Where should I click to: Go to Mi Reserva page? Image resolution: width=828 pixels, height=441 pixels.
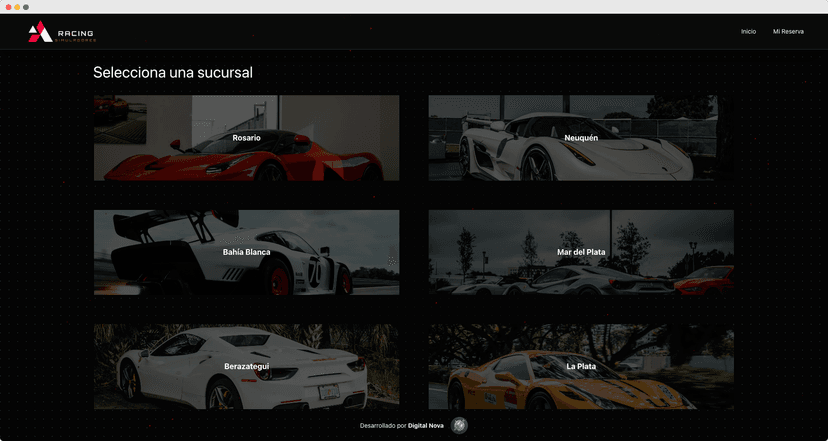pos(788,32)
